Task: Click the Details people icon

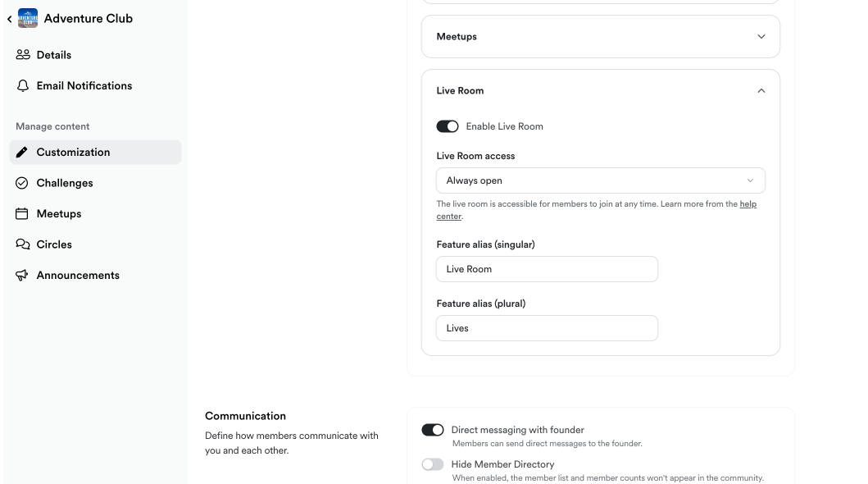Action: click(x=23, y=55)
